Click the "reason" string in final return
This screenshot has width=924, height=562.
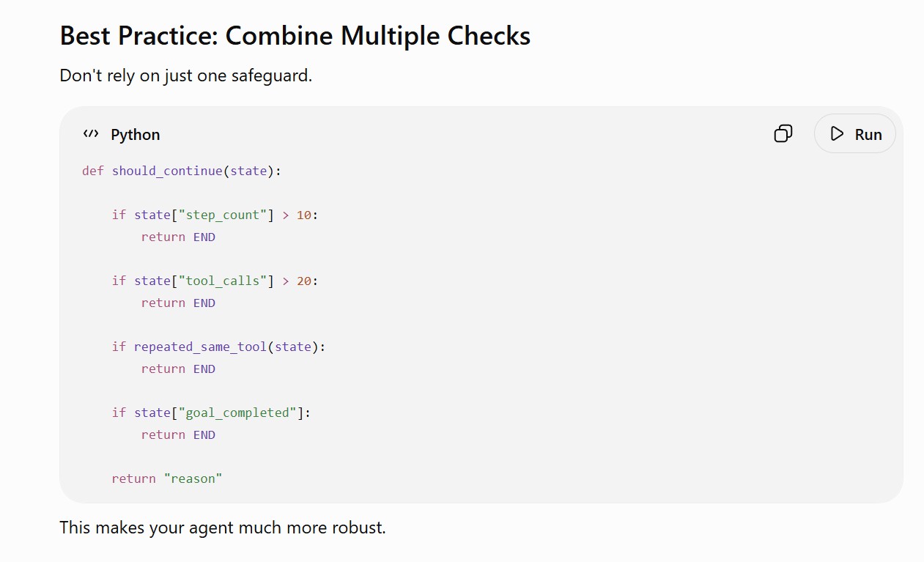pos(193,478)
